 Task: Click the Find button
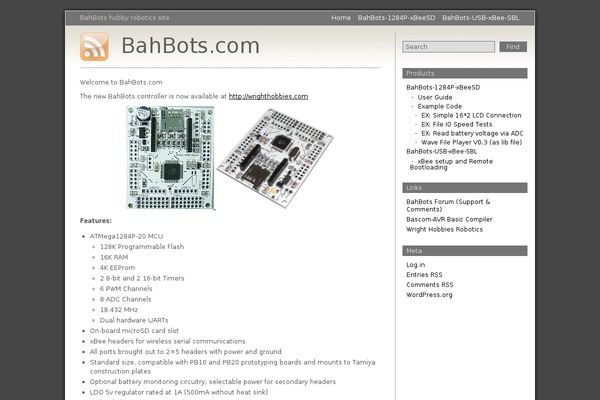point(513,47)
